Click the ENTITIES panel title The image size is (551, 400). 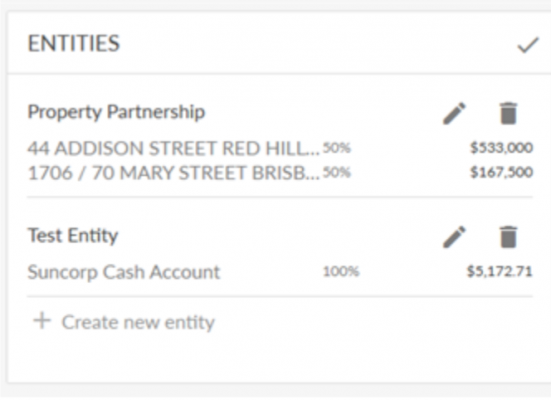pos(74,44)
